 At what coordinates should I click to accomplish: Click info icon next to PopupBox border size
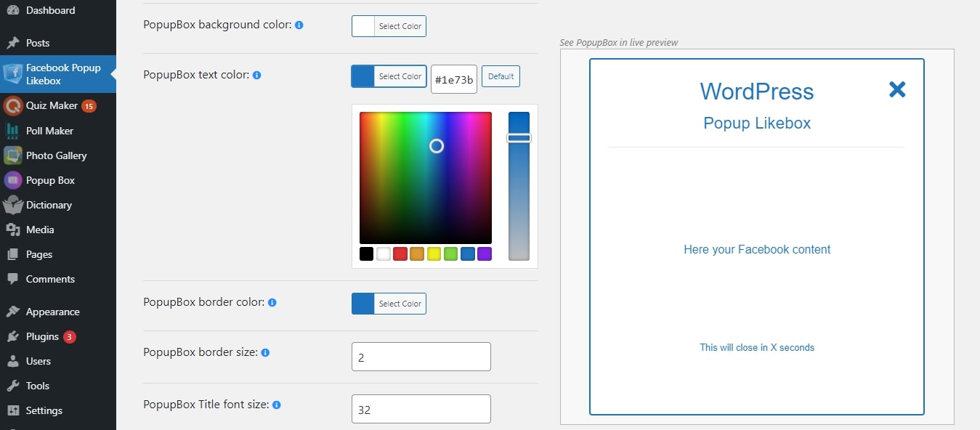265,352
